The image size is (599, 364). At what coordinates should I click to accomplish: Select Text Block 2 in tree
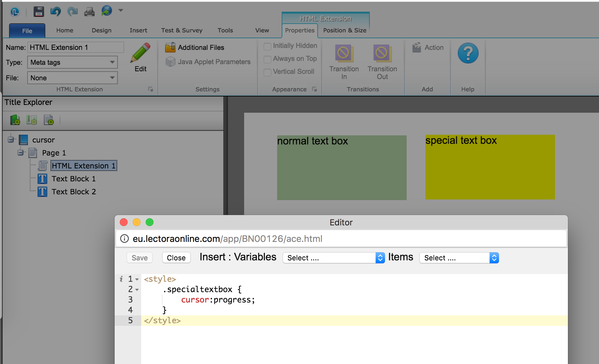73,192
